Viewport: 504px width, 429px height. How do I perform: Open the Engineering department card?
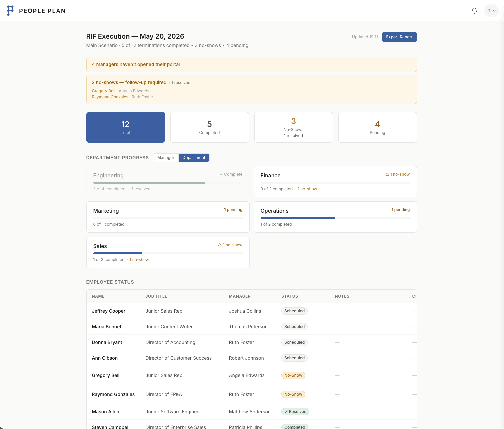168,182
